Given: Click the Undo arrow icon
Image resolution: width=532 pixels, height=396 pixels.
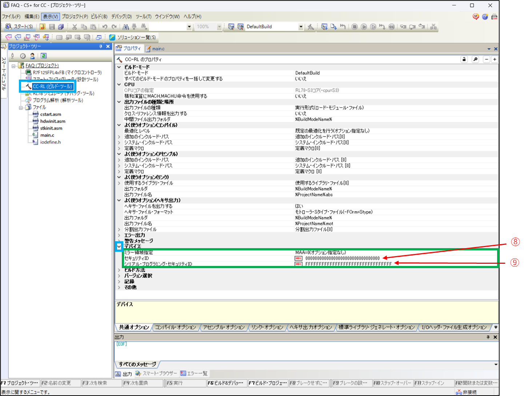Looking at the screenshot, I should pyautogui.click(x=105, y=27).
